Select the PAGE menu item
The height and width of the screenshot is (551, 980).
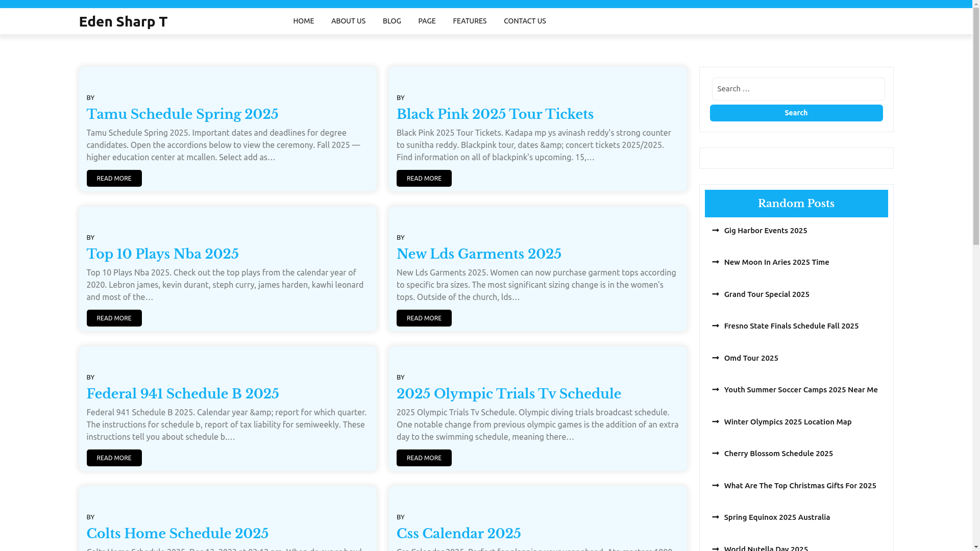427,21
